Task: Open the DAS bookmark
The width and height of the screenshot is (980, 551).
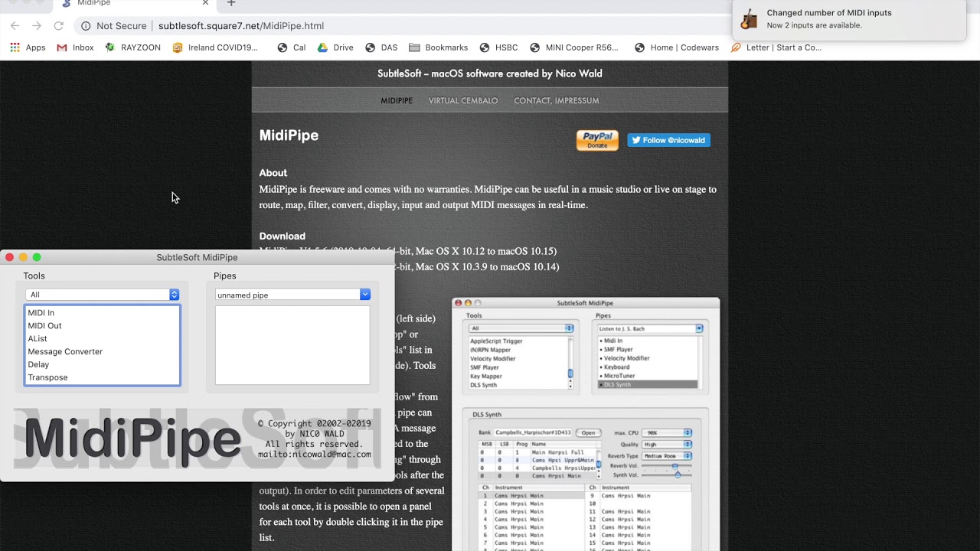Action: point(381,47)
